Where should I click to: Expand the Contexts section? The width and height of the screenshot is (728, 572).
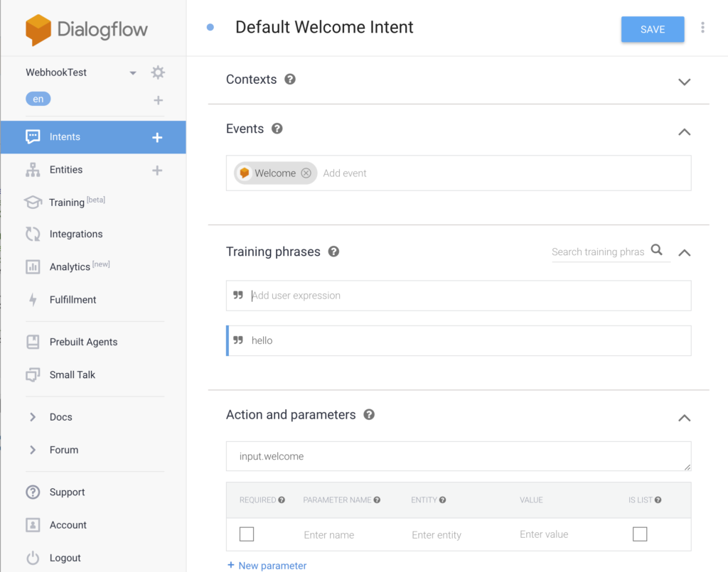[684, 82]
